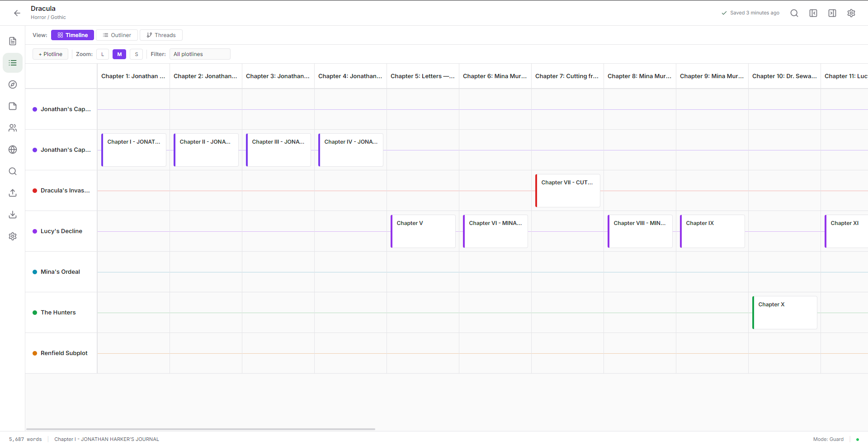Select the Lucy's Decline plotline label
Screen dimensions: 868x445
pos(61,231)
